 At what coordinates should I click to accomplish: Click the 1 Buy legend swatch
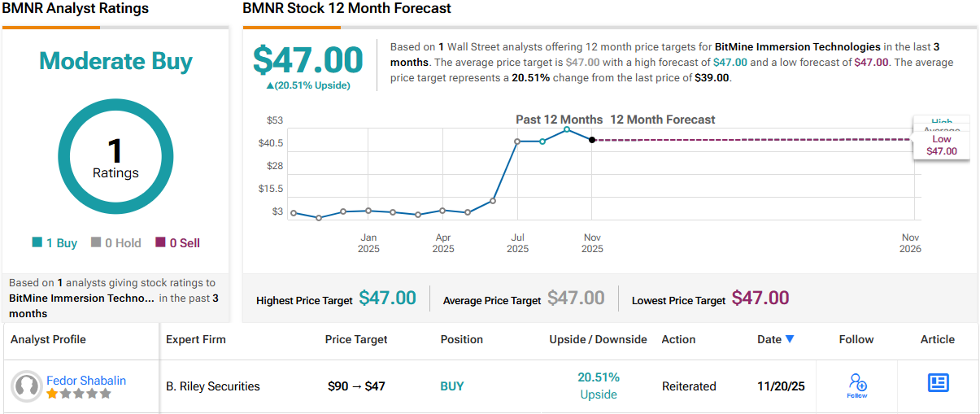point(37,242)
